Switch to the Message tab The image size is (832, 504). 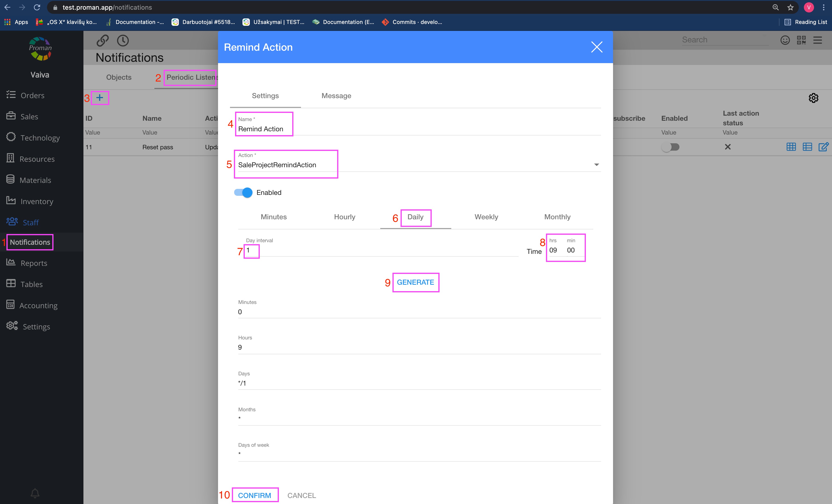pos(336,96)
